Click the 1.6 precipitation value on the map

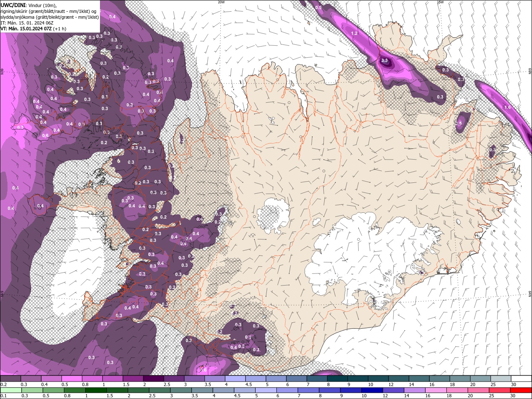click(507, 107)
